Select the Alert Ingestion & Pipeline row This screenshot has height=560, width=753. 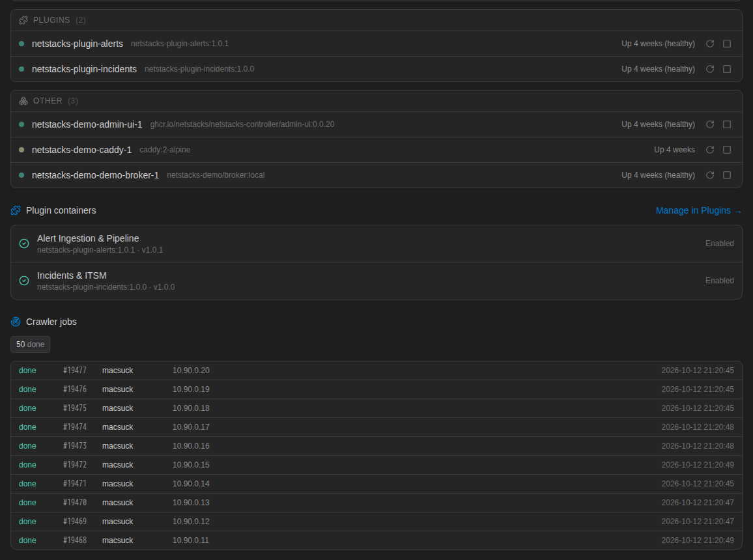376,244
